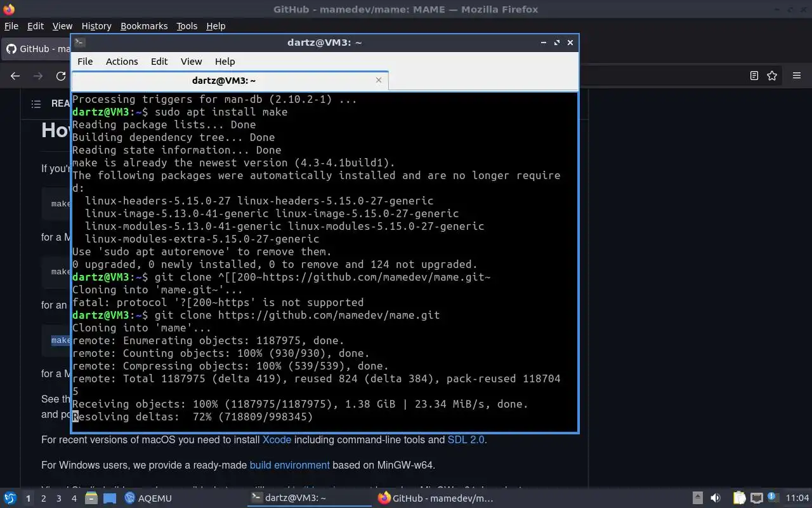Open the terminal File menu

click(x=85, y=62)
